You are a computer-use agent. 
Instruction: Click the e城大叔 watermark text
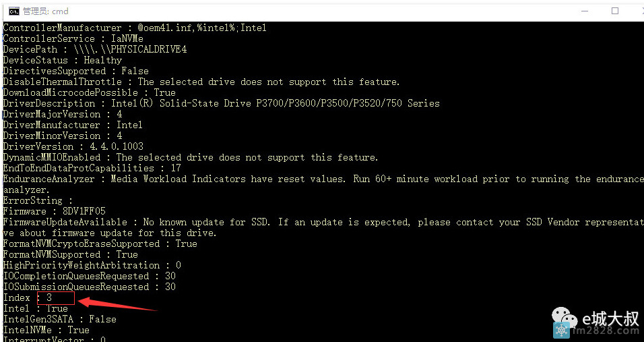(x=610, y=317)
